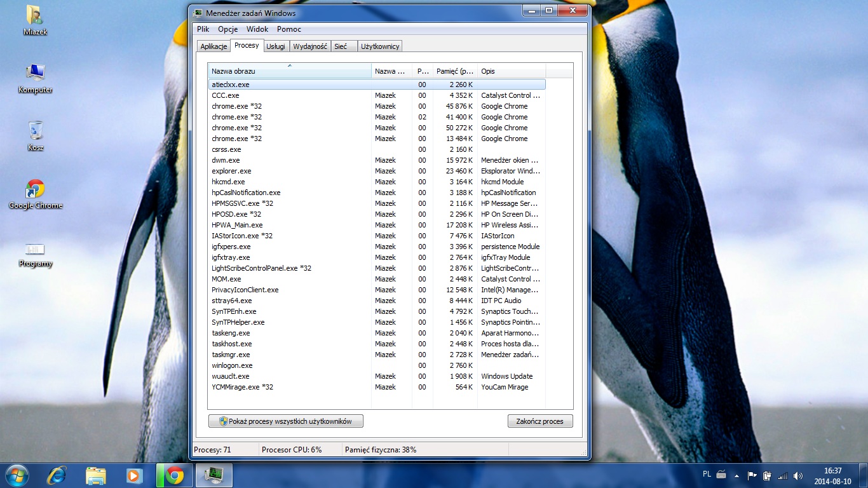868x488 pixels.
Task: Click the Chrome taskbar icon
Action: tap(174, 475)
